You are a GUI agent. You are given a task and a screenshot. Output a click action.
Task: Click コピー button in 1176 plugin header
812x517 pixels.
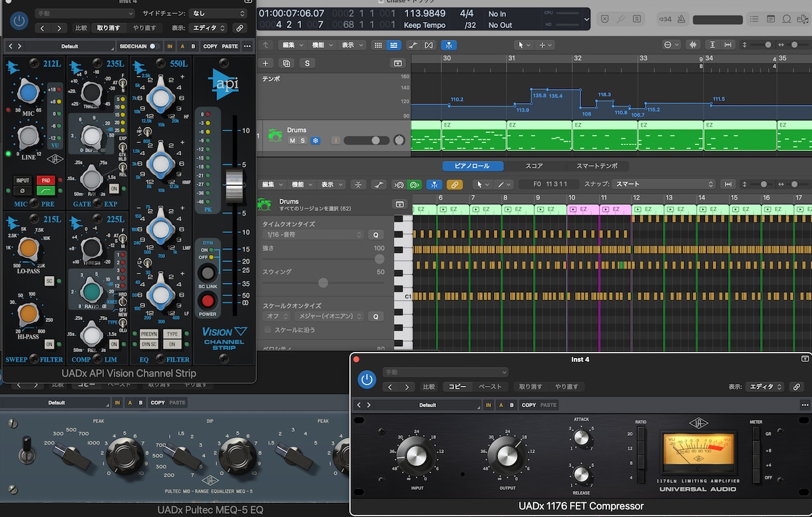coord(457,387)
